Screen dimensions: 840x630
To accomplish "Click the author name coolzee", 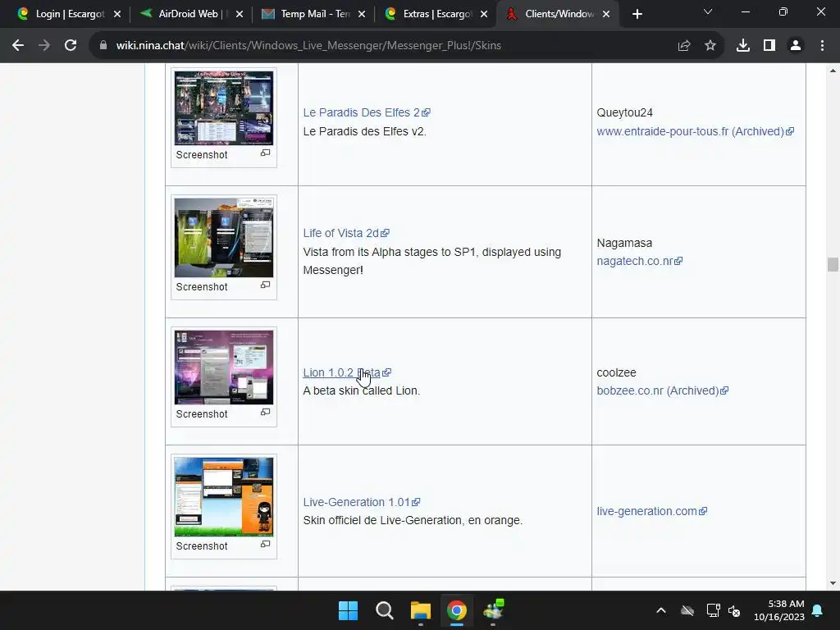I will (617, 372).
